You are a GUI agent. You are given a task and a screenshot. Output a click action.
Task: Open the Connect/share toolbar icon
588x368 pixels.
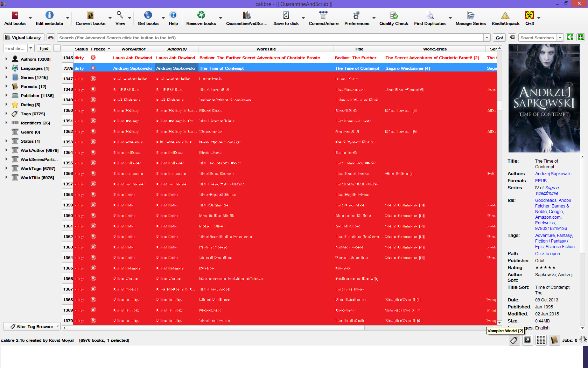click(323, 15)
